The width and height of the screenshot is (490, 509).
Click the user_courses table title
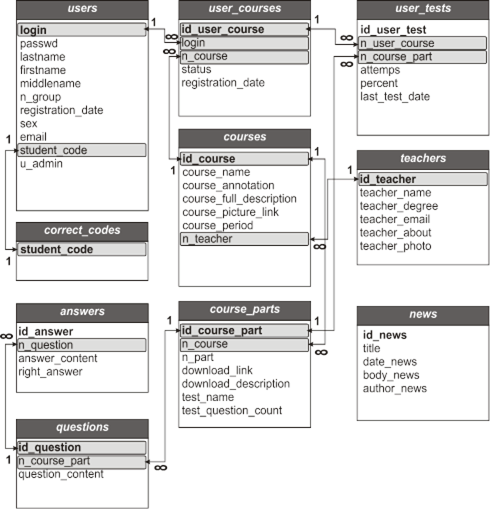tap(245, 9)
